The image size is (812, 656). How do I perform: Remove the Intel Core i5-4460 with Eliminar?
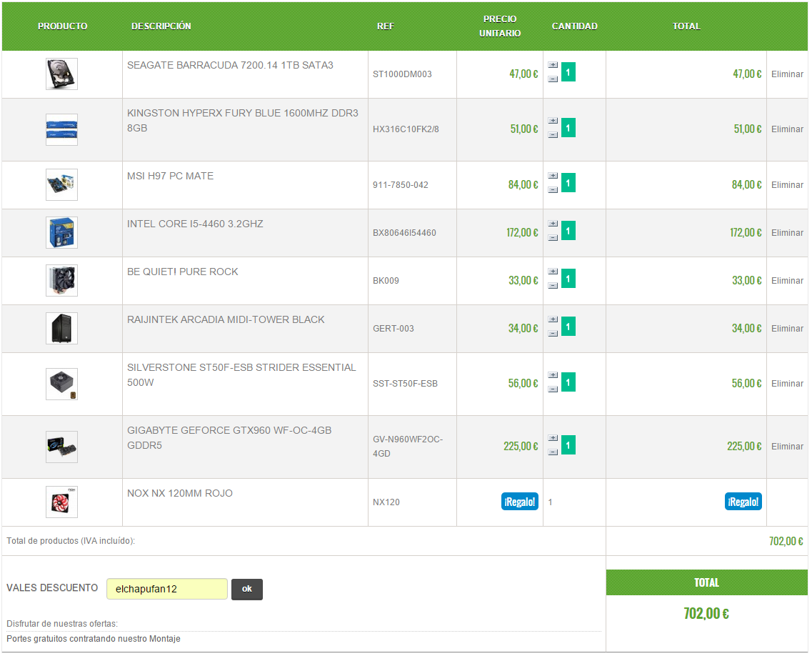[787, 233]
